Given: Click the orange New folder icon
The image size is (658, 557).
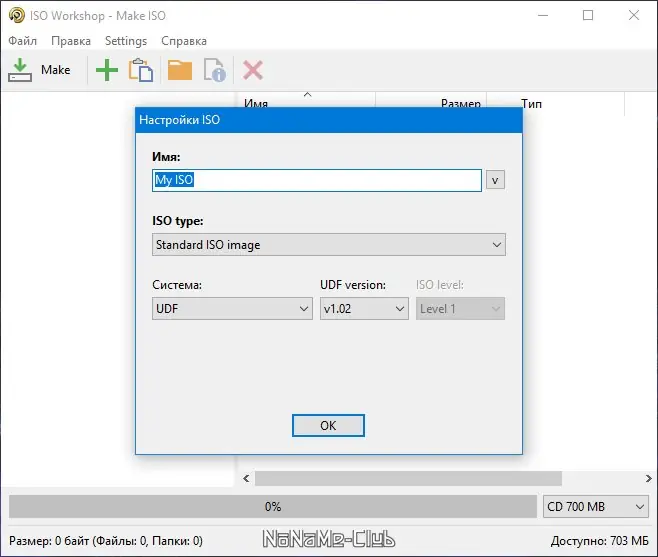Looking at the screenshot, I should pyautogui.click(x=180, y=70).
